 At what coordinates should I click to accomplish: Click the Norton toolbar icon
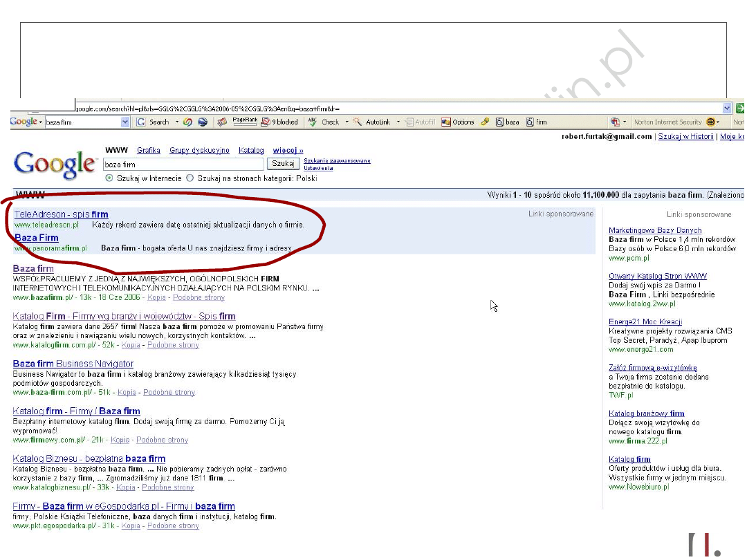615,122
